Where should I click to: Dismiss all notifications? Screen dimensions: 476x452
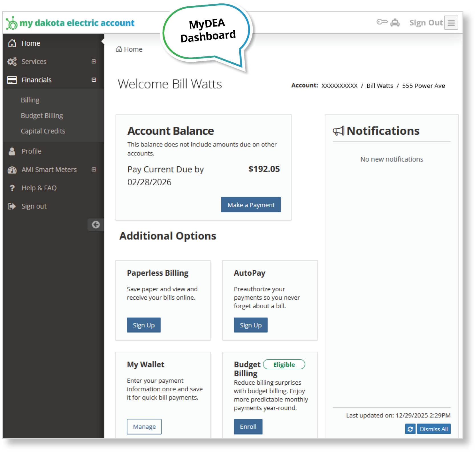coord(433,429)
